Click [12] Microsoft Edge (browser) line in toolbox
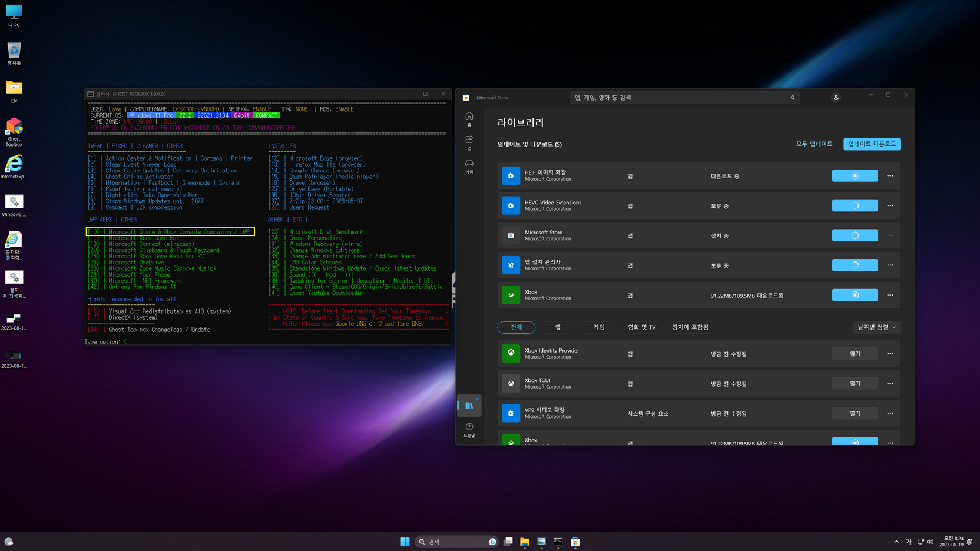 point(316,158)
